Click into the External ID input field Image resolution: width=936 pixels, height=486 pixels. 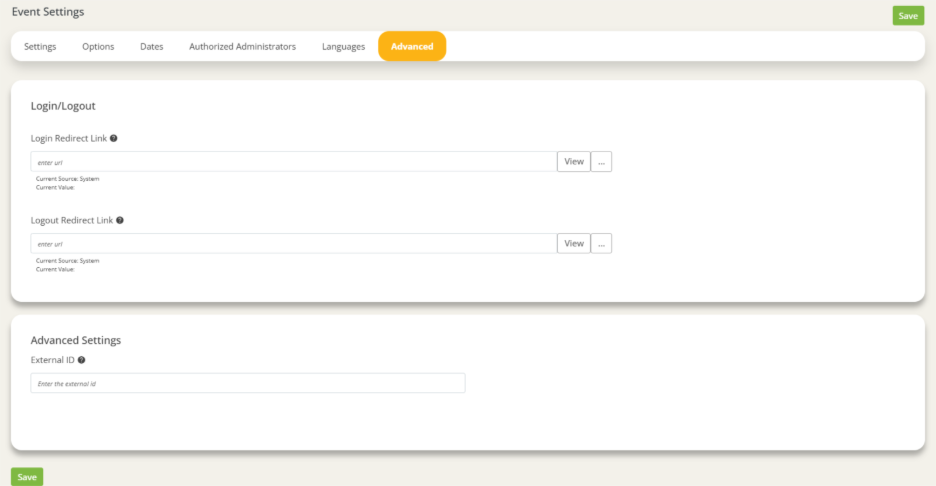coord(247,383)
